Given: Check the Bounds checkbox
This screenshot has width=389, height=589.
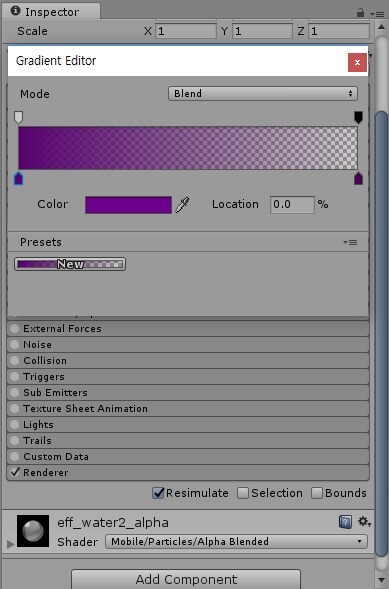Looking at the screenshot, I should click(x=317, y=493).
